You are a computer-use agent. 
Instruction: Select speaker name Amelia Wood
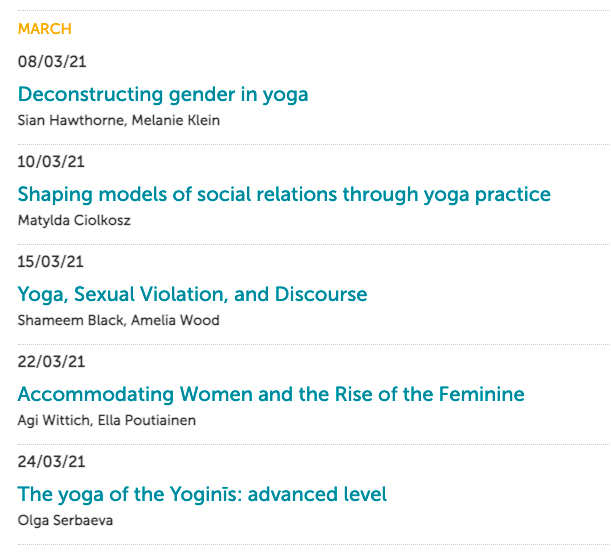175,320
